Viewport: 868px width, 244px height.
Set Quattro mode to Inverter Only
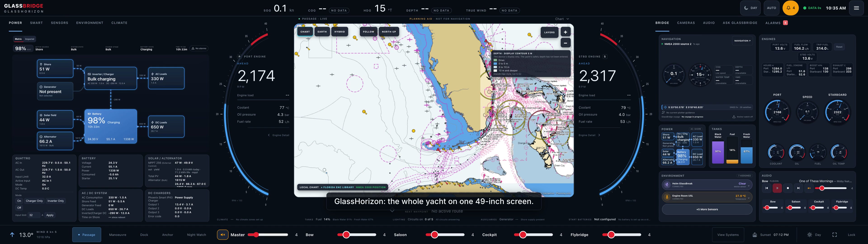pos(56,201)
